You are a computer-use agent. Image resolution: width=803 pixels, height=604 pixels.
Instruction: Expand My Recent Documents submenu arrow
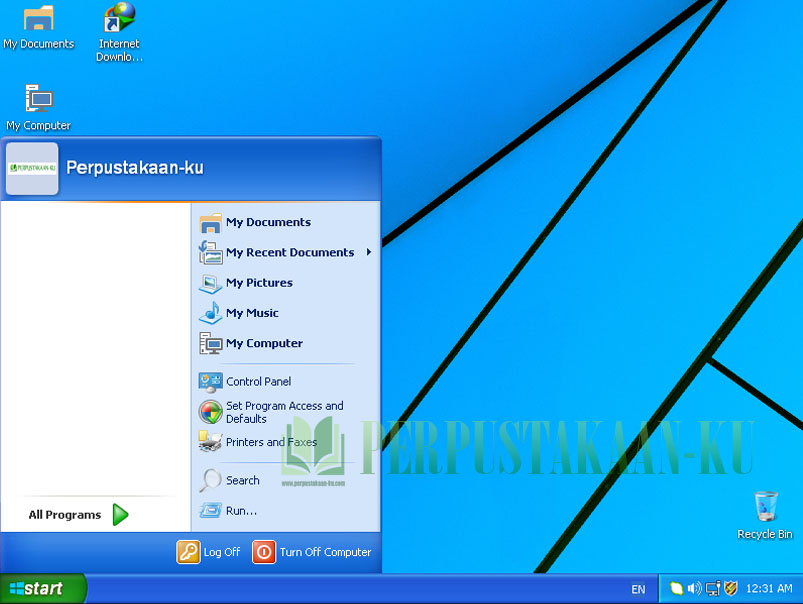[369, 252]
